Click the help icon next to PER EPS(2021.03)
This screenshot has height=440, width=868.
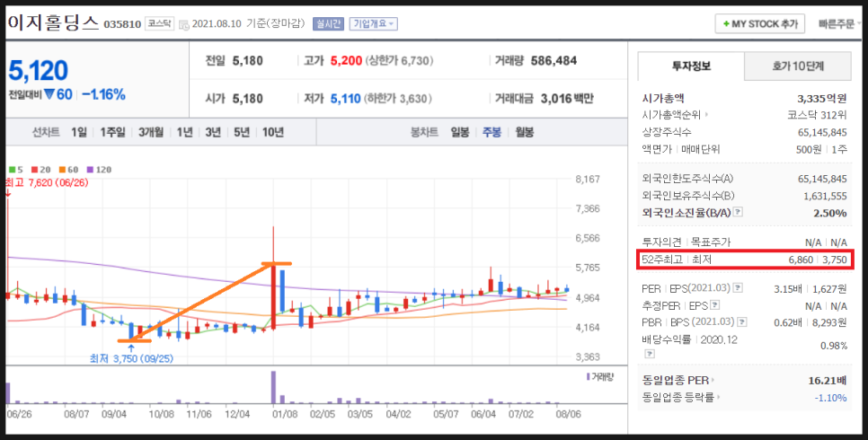pos(738,288)
